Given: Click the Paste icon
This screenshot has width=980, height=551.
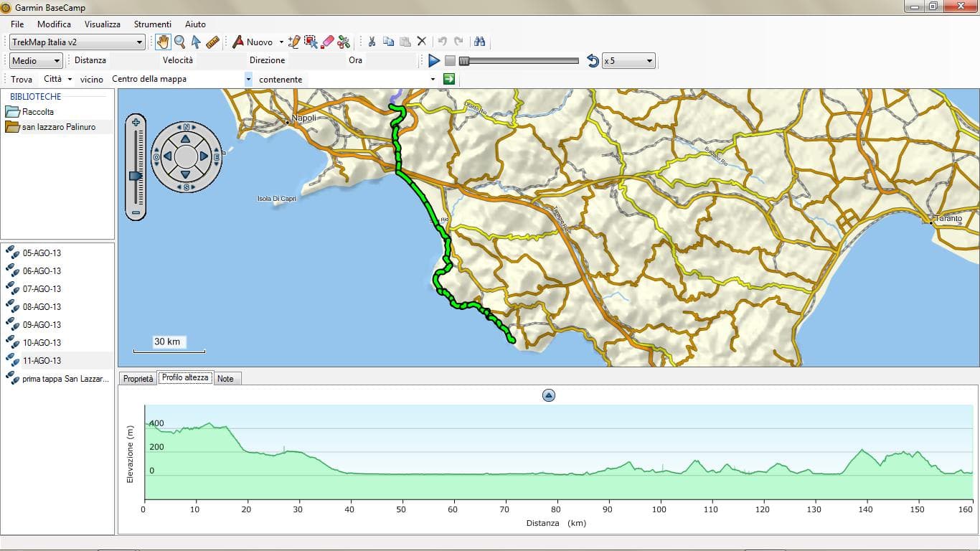Looking at the screenshot, I should (x=405, y=42).
